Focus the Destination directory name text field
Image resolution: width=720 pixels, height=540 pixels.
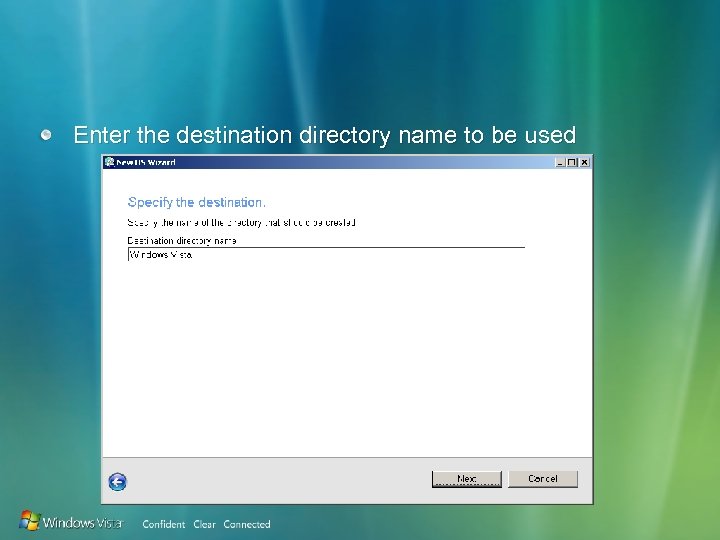coord(326,254)
